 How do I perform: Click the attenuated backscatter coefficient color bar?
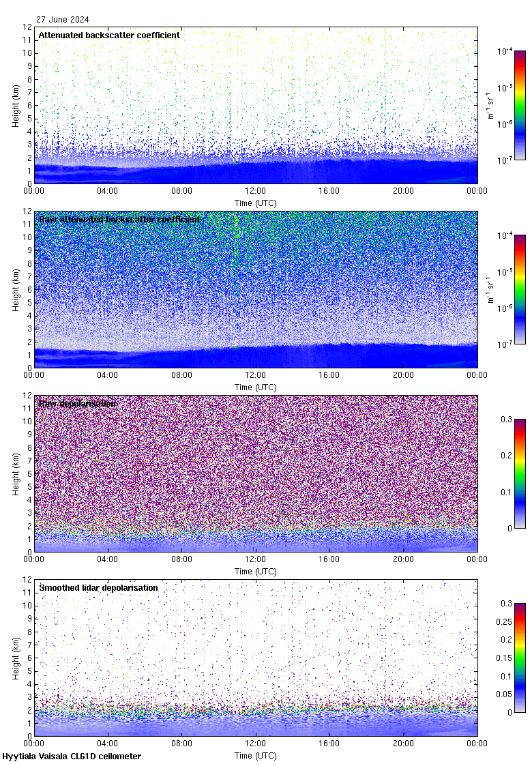pyautogui.click(x=520, y=105)
